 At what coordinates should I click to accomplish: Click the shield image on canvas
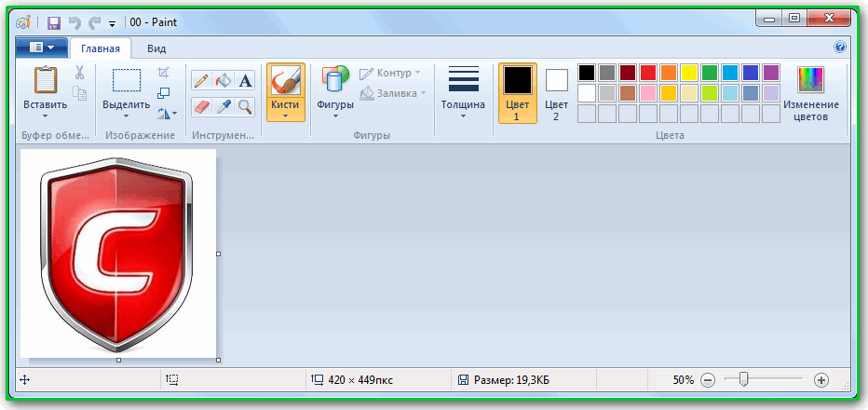coord(116,253)
